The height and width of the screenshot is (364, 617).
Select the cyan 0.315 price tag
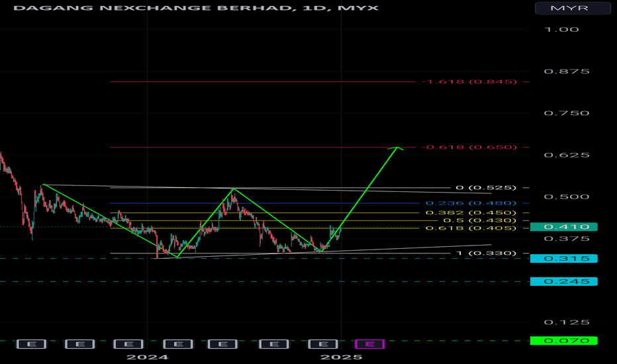pyautogui.click(x=563, y=259)
